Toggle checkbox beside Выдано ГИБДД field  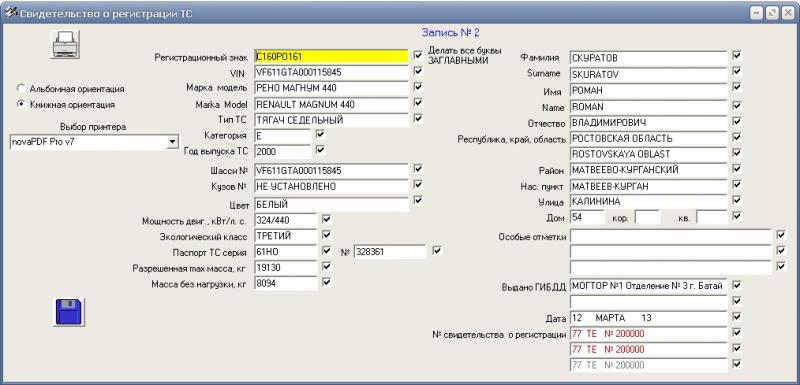(736, 285)
